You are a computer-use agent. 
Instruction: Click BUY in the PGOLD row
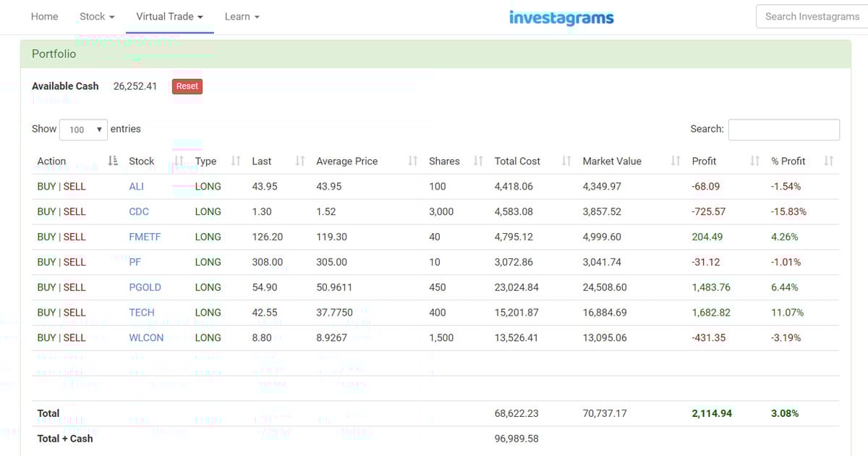[46, 287]
